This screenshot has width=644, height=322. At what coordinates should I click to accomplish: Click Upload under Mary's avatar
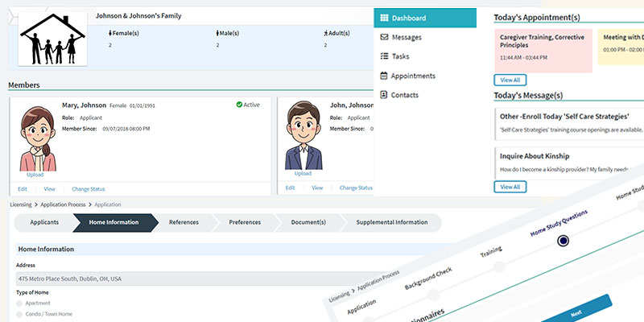click(35, 175)
